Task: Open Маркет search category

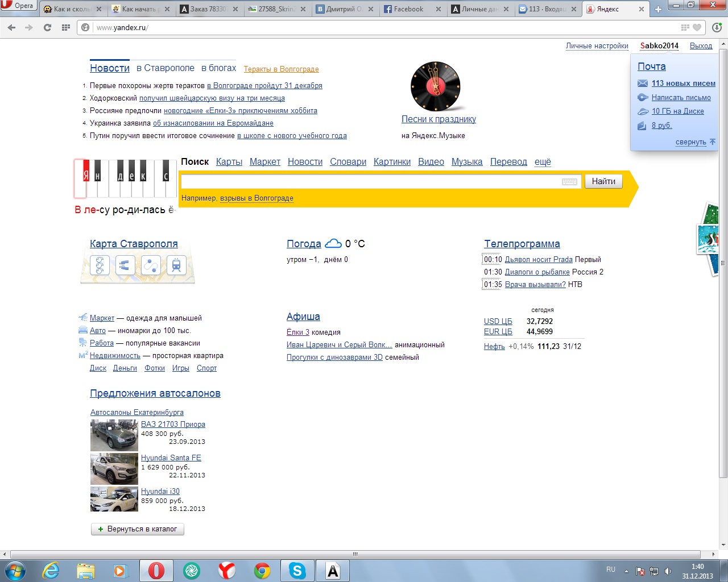Action: 265,162
